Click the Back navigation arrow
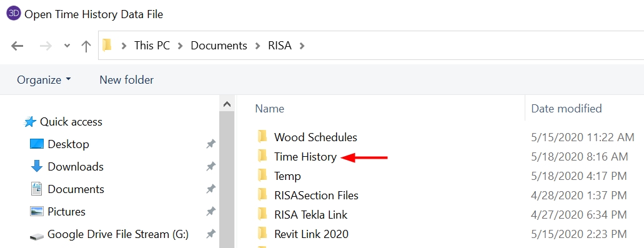The image size is (644, 248). [17, 46]
